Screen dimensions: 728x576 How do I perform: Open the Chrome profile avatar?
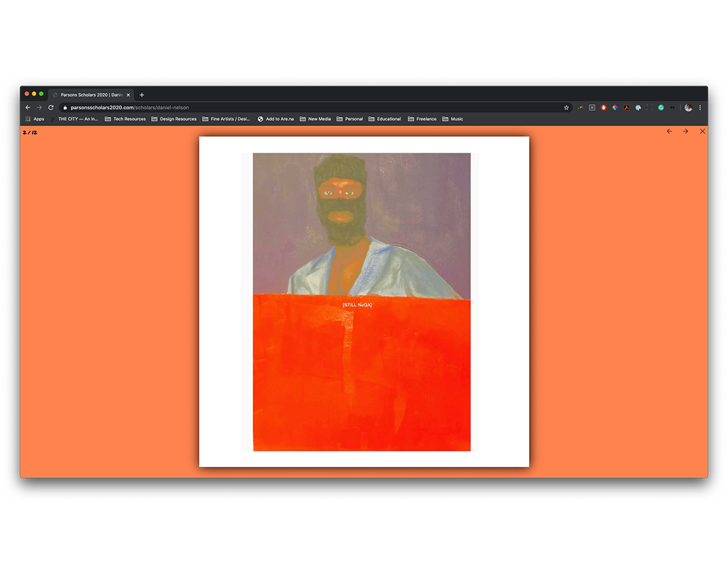[688, 108]
